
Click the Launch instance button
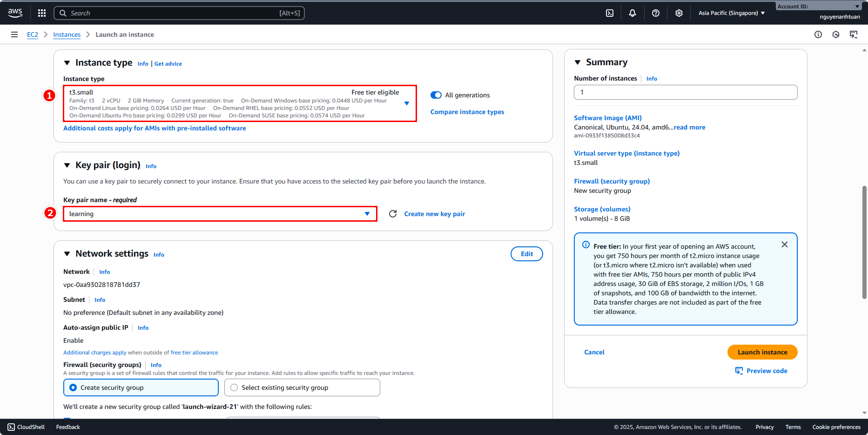(762, 352)
